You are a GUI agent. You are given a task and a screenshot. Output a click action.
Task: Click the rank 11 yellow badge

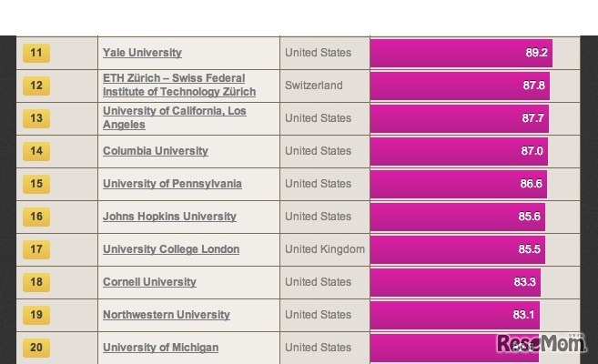tap(35, 53)
